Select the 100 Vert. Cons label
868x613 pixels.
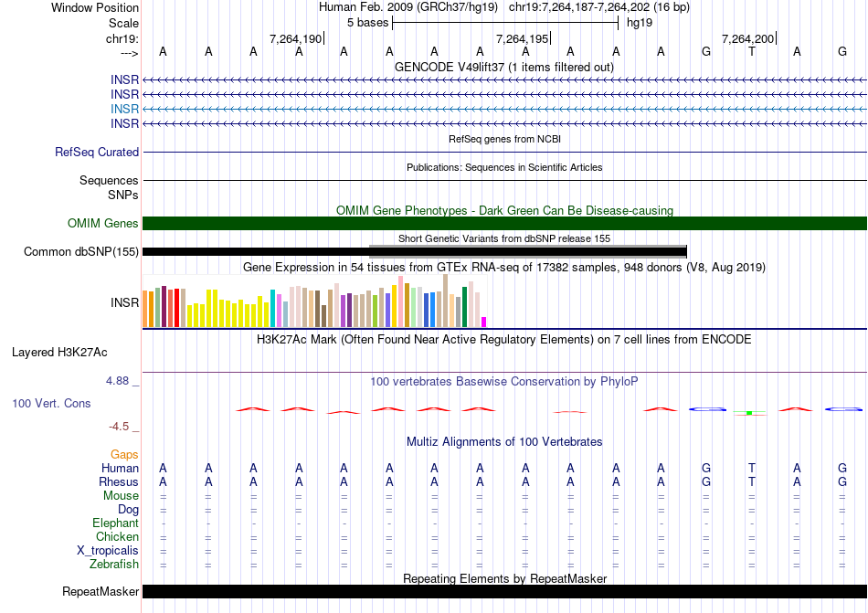(x=51, y=403)
